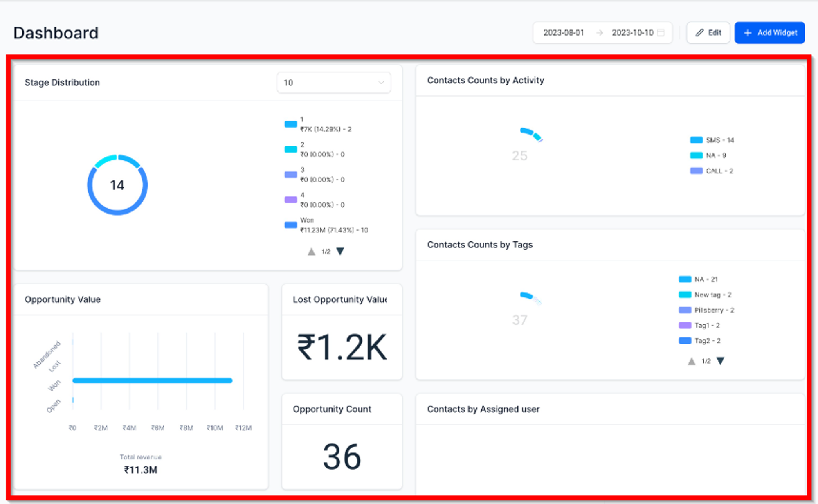Click the Stage Distribution donut chart

(117, 185)
